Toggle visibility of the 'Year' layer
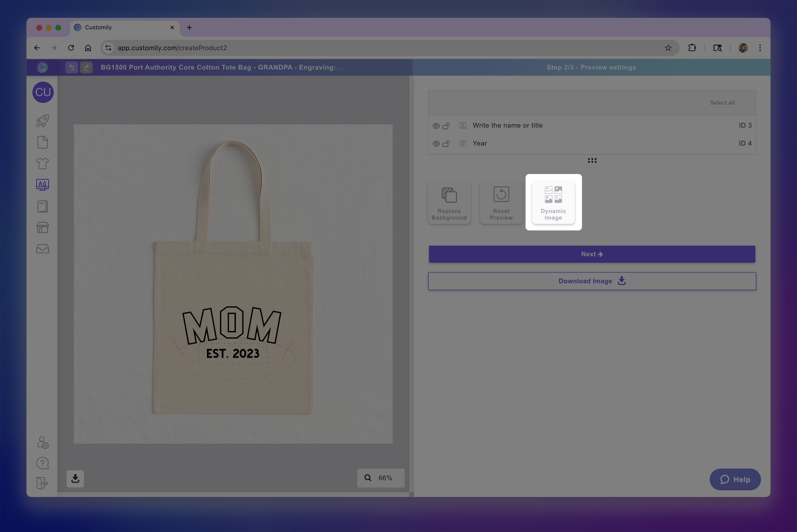The height and width of the screenshot is (532, 797). tap(436, 143)
